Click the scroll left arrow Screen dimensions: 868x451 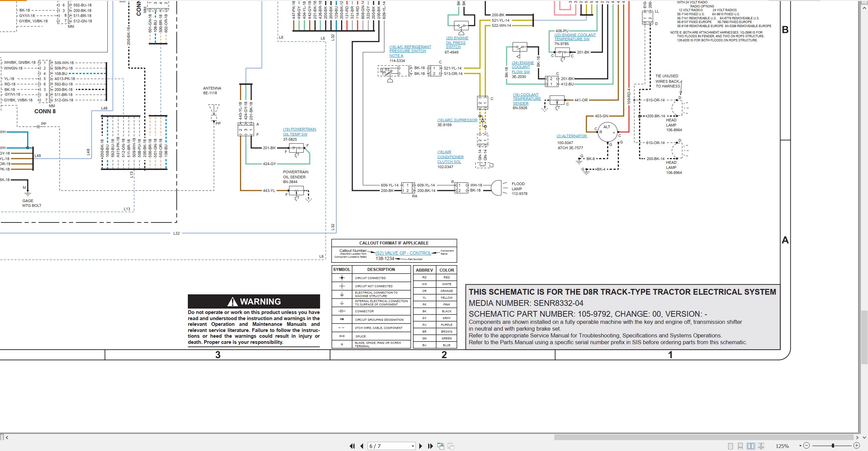pos(7,437)
